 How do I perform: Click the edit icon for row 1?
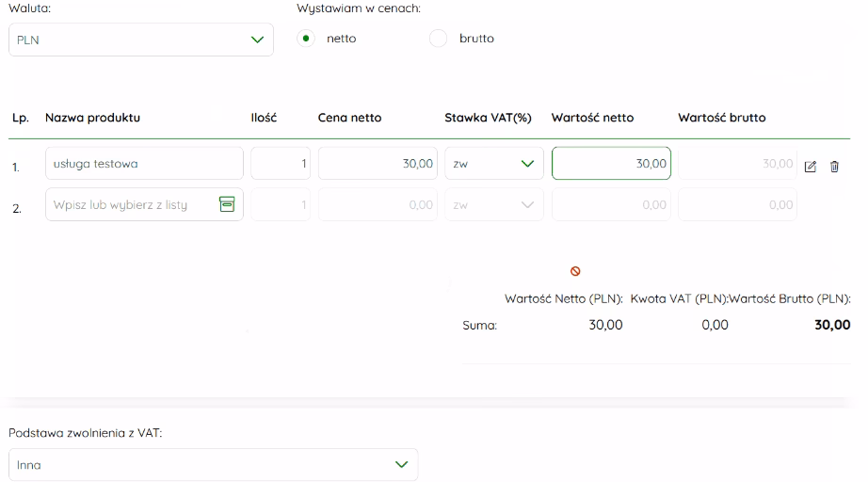pyautogui.click(x=811, y=167)
